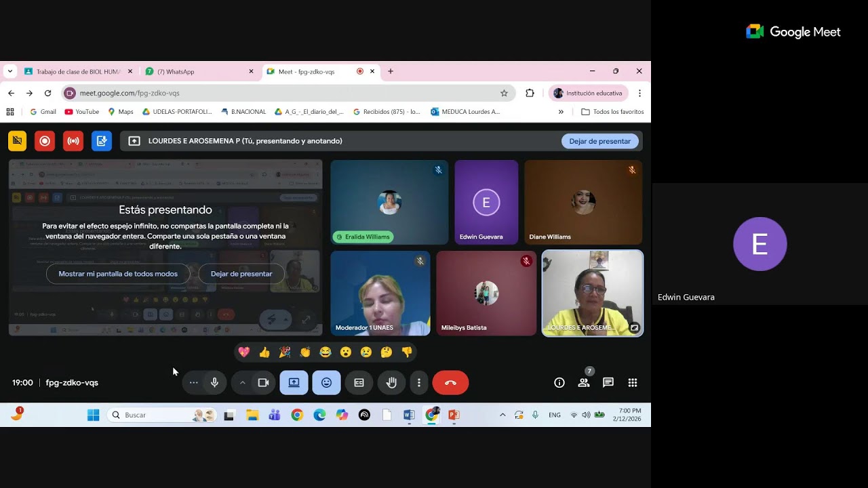Open the Chrome extensions puzzle icon

(x=530, y=93)
